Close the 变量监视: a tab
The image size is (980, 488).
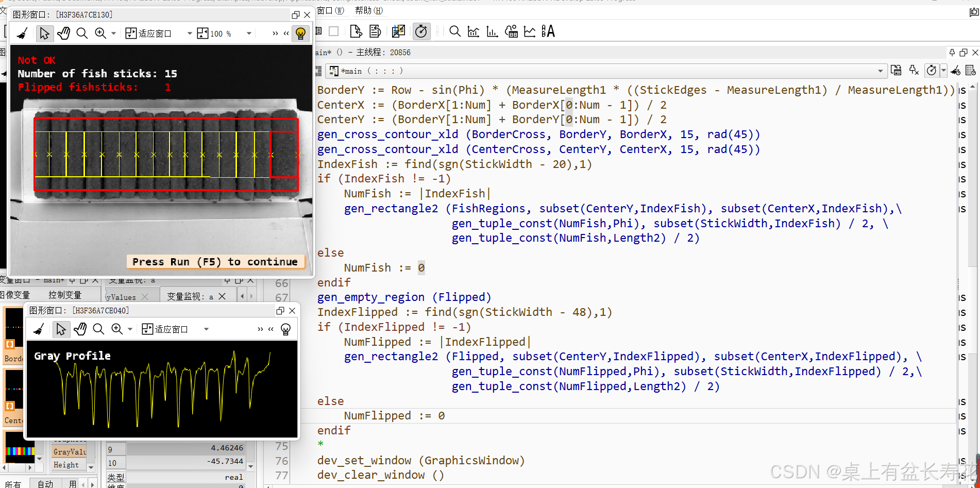point(222,296)
